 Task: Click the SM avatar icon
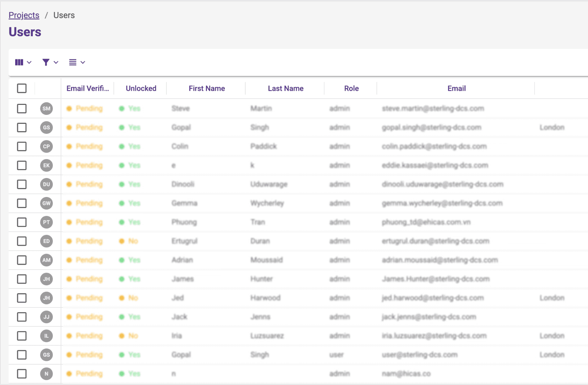[47, 109]
